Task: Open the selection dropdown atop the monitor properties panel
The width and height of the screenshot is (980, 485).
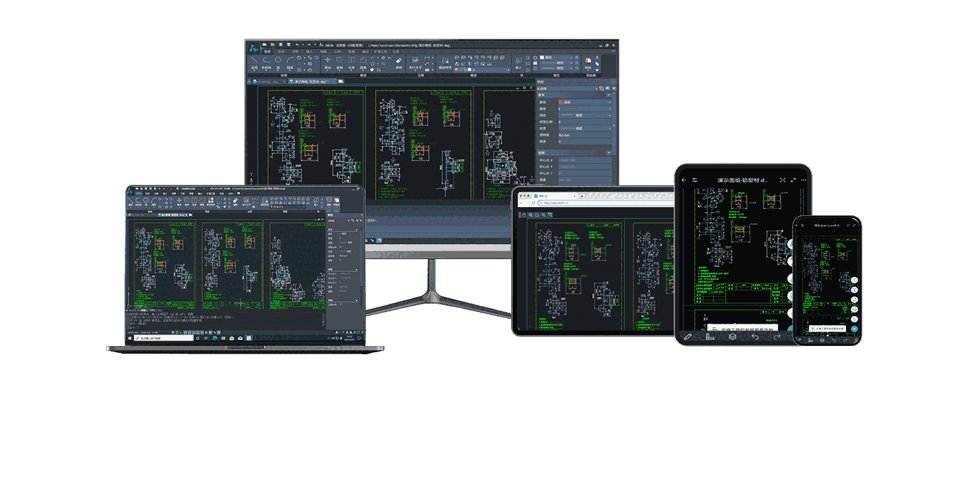Action: coord(567,89)
